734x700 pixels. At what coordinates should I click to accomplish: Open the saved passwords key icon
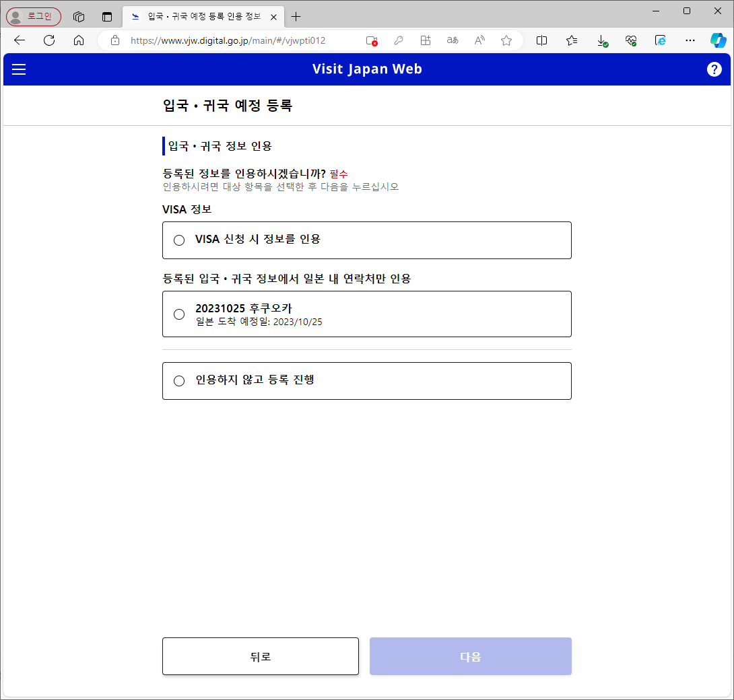tap(399, 40)
